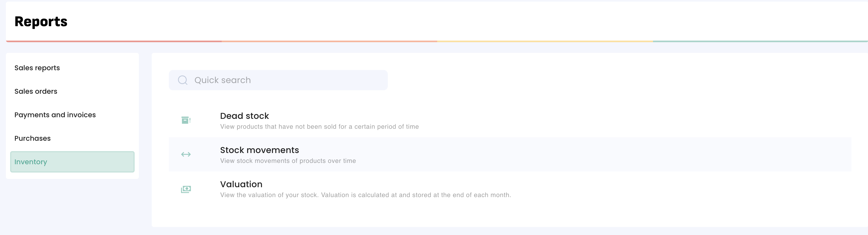Click the magnifier icon in search
Viewport: 868px width, 235px height.
183,80
